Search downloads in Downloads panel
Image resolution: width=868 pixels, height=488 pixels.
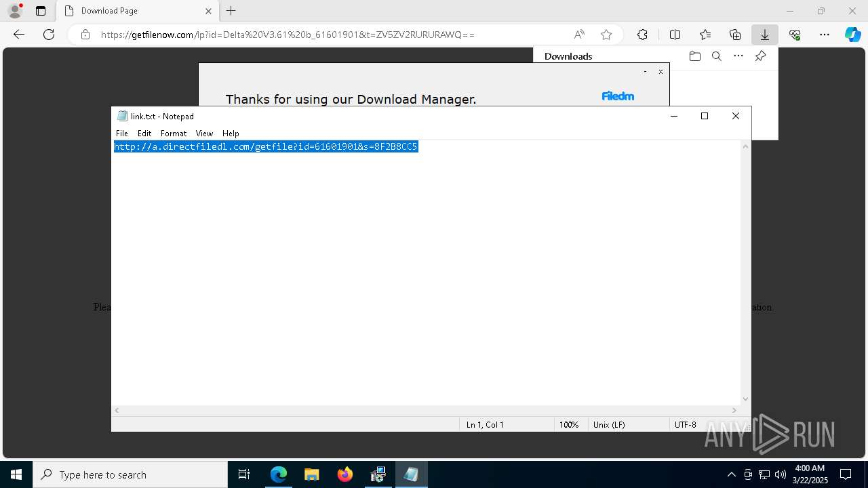click(x=717, y=56)
